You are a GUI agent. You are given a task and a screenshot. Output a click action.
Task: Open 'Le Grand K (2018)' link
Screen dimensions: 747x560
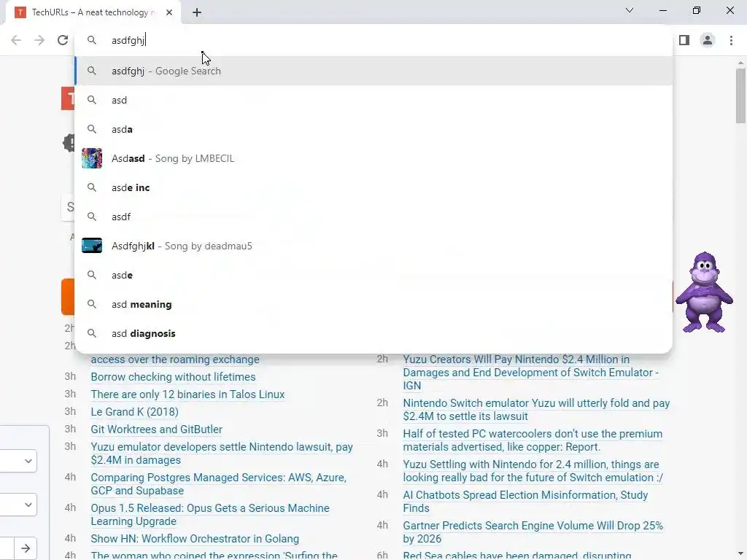134,412
